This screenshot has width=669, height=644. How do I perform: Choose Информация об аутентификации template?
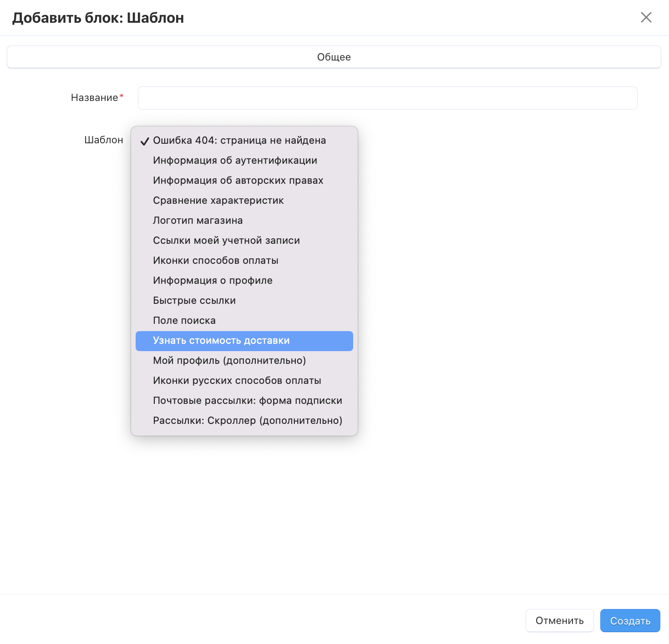(x=235, y=161)
